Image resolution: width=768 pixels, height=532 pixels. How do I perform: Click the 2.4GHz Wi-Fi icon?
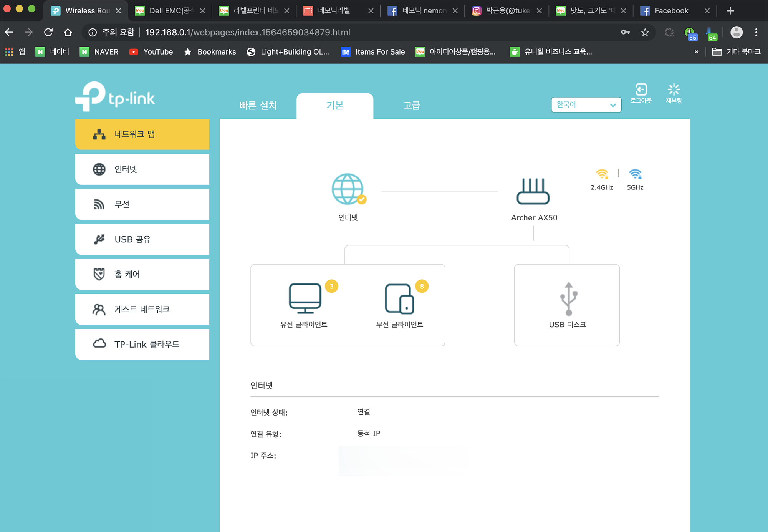click(x=602, y=174)
